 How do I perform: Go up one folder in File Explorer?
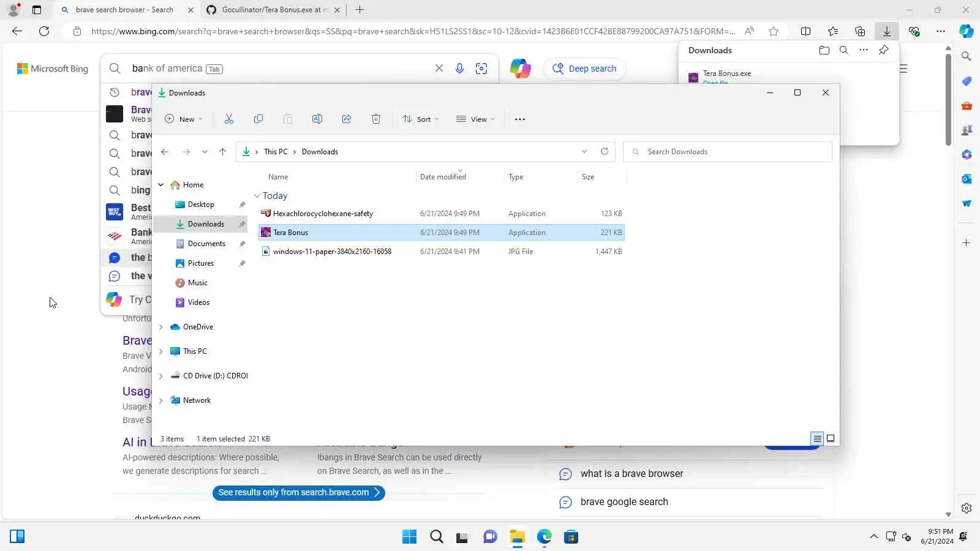pos(222,152)
